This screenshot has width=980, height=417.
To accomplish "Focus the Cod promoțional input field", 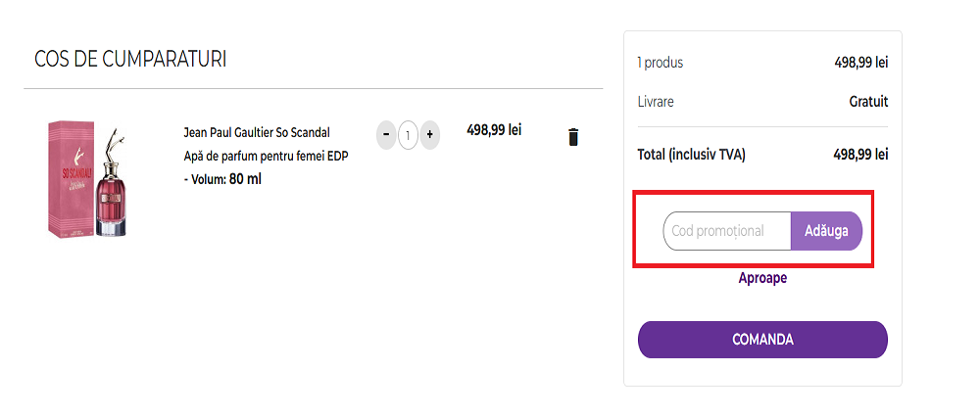I will [x=727, y=231].
